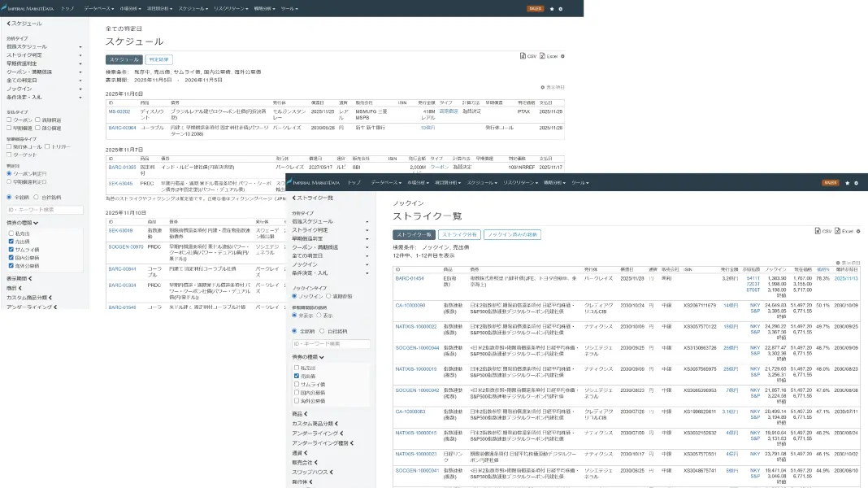Switch to ノックイン済みの銘柄 tab
The height and width of the screenshot is (488, 868).
(512, 235)
